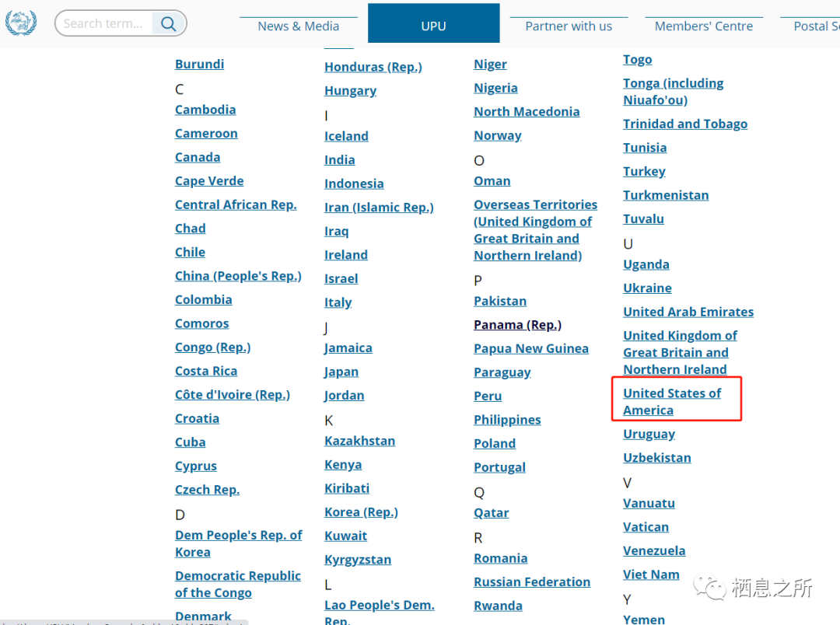Viewport: 840px width, 625px height.
Task: Open the Iceland link
Action: tap(347, 136)
